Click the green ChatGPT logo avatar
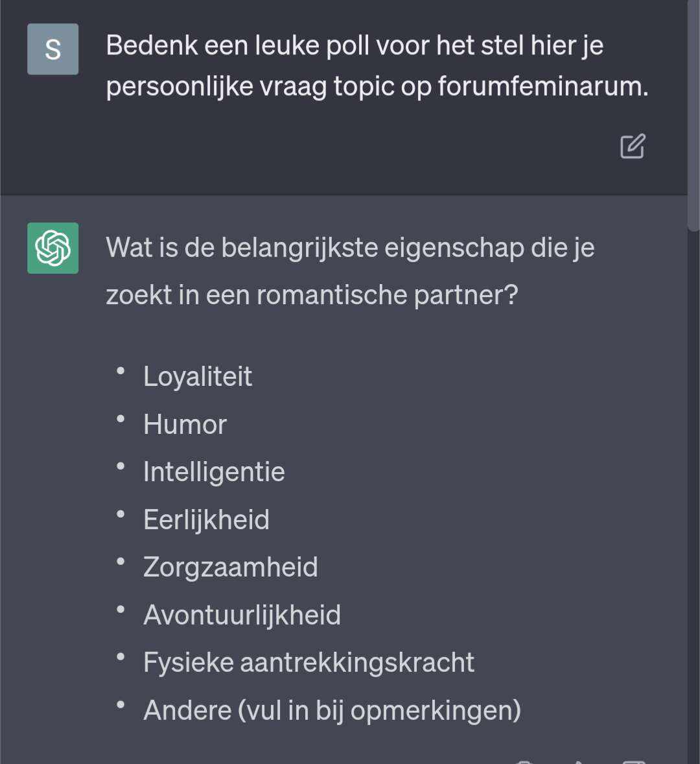The width and height of the screenshot is (700, 764). [52, 248]
